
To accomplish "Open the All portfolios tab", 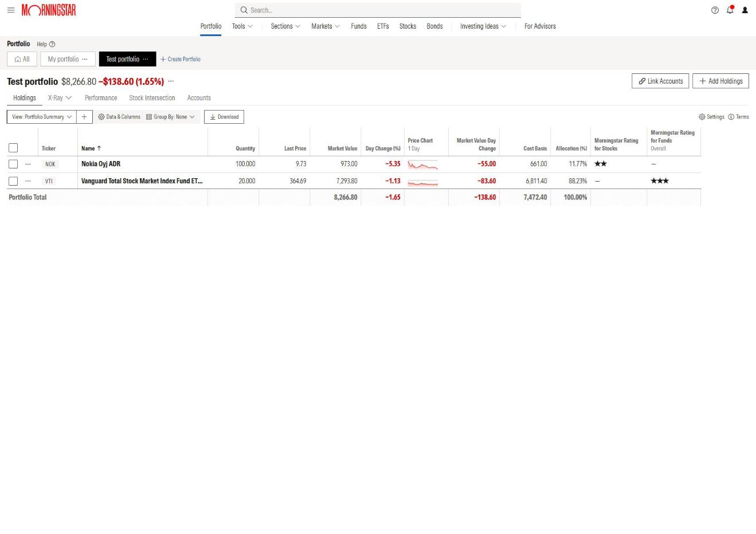I will pyautogui.click(x=22, y=59).
